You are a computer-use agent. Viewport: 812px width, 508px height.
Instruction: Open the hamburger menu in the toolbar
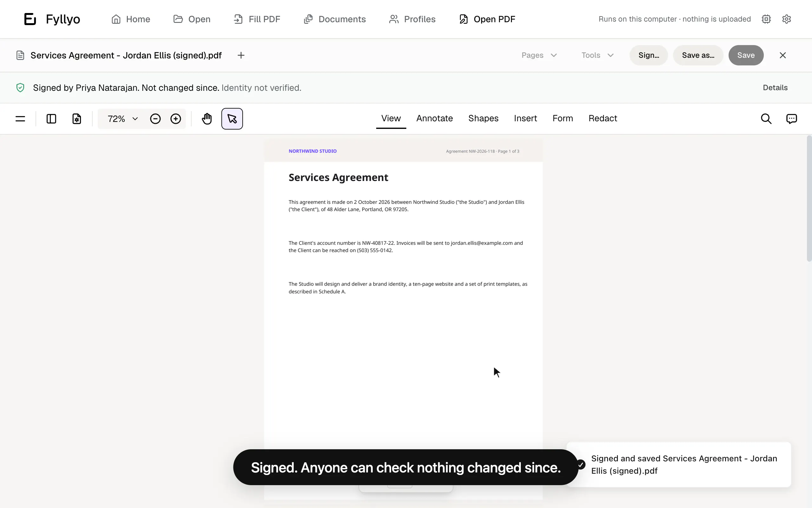click(x=20, y=119)
